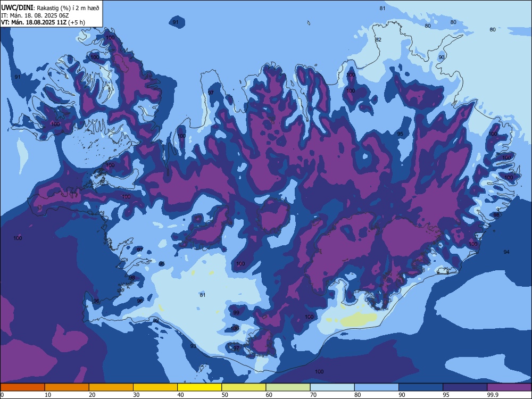Click the dark blue 90–95 legend swatch

click(421, 387)
